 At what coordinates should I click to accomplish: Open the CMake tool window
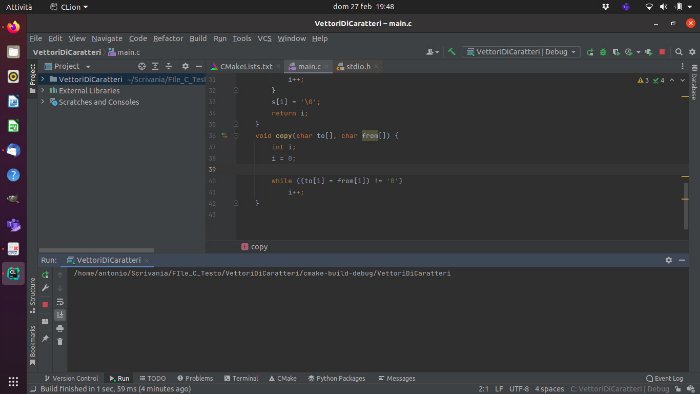click(x=283, y=378)
